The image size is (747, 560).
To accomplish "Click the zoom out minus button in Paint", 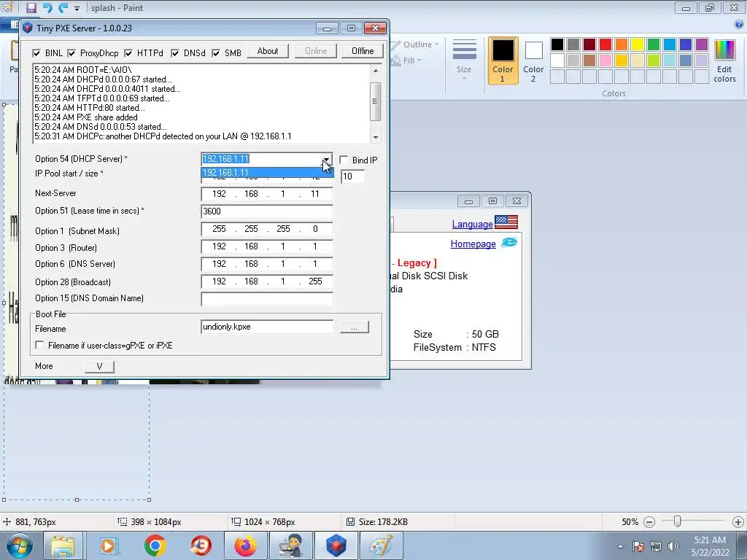I will coord(649,522).
